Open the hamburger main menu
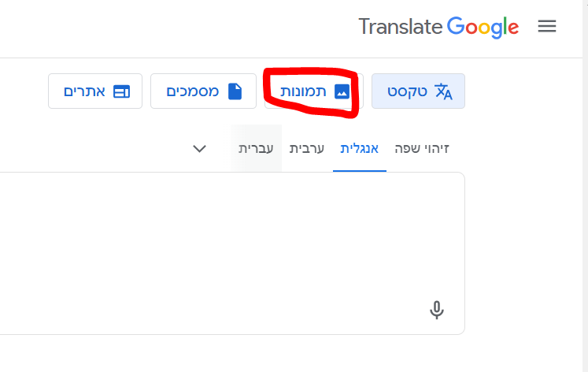Viewport: 588px width, 372px height. point(547,26)
